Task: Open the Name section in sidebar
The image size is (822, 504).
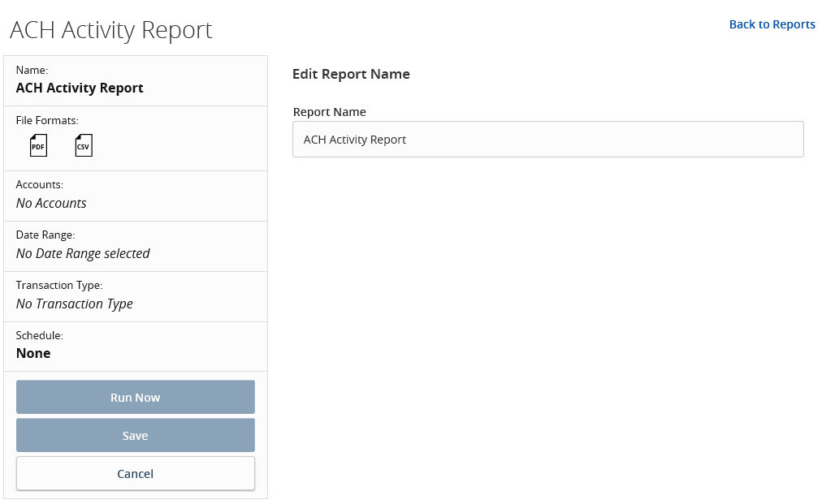Action: (136, 81)
